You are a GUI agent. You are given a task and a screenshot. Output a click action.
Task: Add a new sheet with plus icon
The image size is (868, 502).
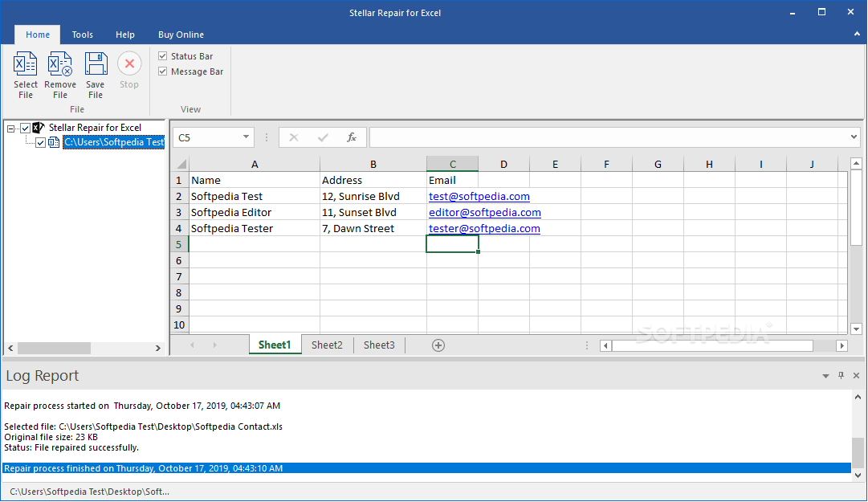tap(438, 345)
